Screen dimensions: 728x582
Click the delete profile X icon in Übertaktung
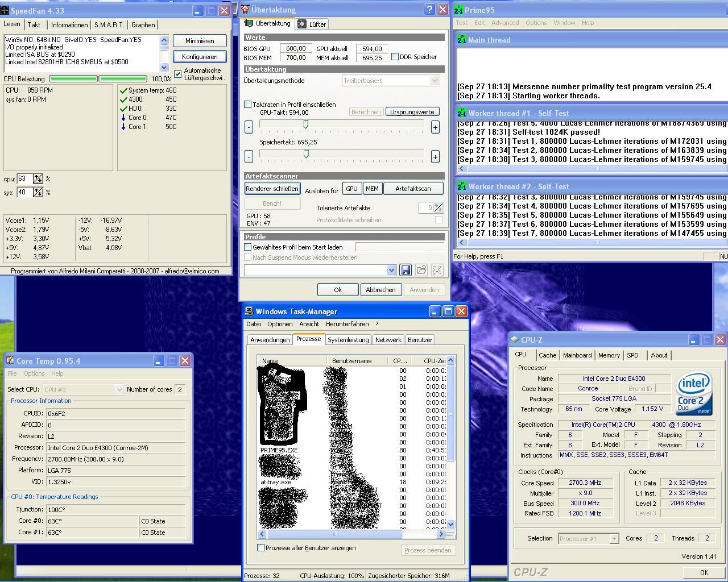pos(437,270)
